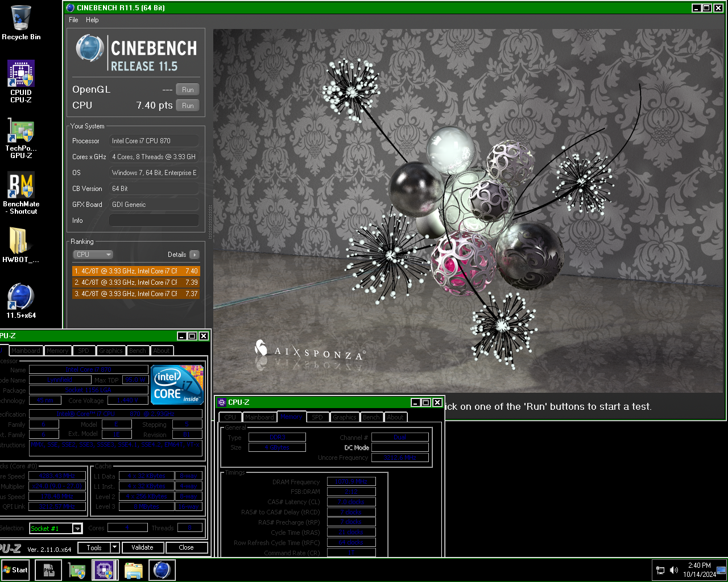Open the File menu in Cinebench
Viewport: 728px width, 582px height.
click(x=73, y=20)
